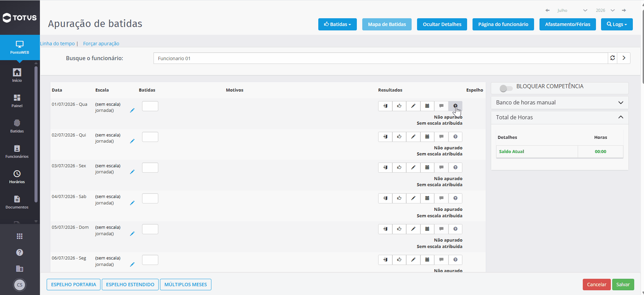Click Mapa de Batidas button
644x295 pixels.
387,24
